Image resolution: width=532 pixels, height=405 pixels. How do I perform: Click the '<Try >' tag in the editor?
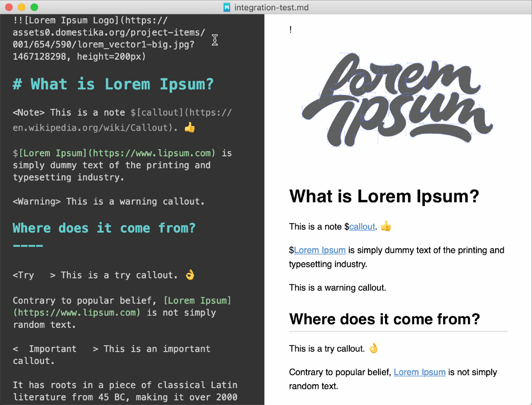[34, 275]
